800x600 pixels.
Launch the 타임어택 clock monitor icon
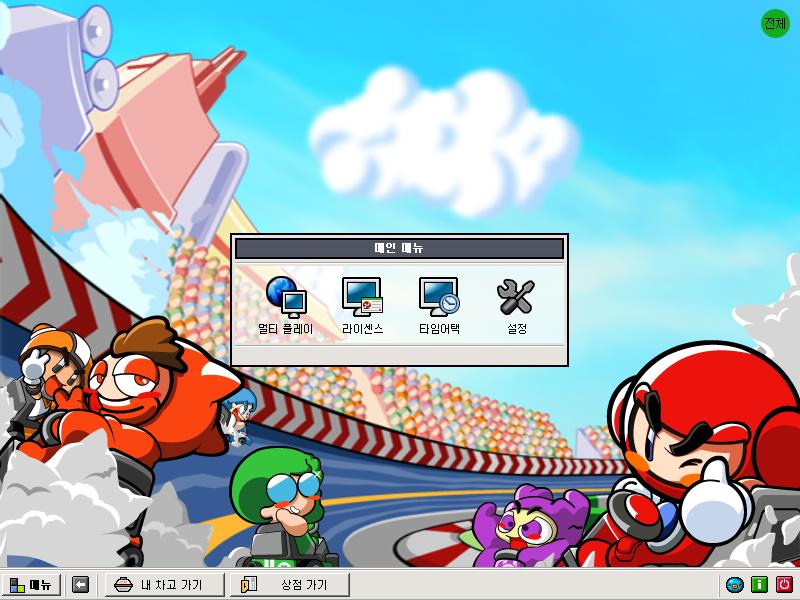click(x=438, y=297)
